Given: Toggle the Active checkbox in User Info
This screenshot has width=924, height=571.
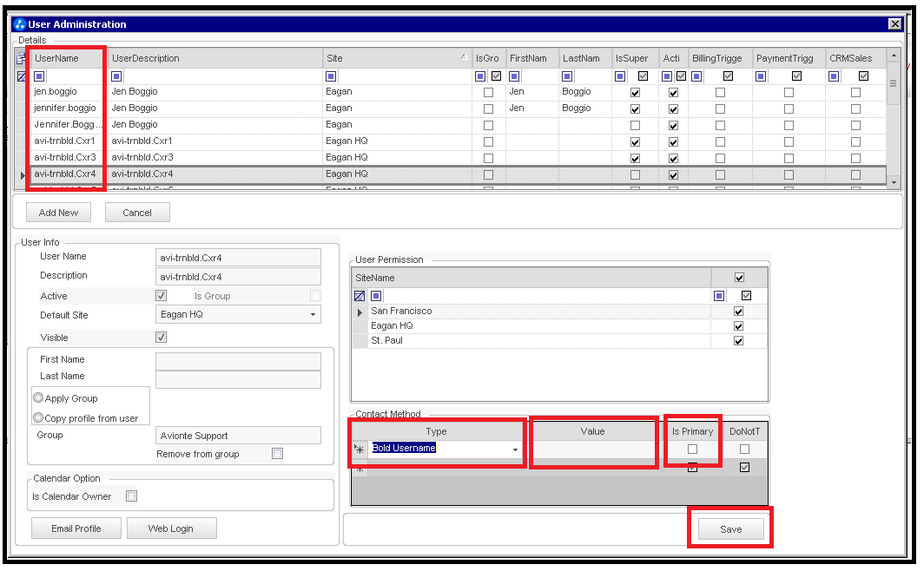Looking at the screenshot, I should (x=162, y=296).
